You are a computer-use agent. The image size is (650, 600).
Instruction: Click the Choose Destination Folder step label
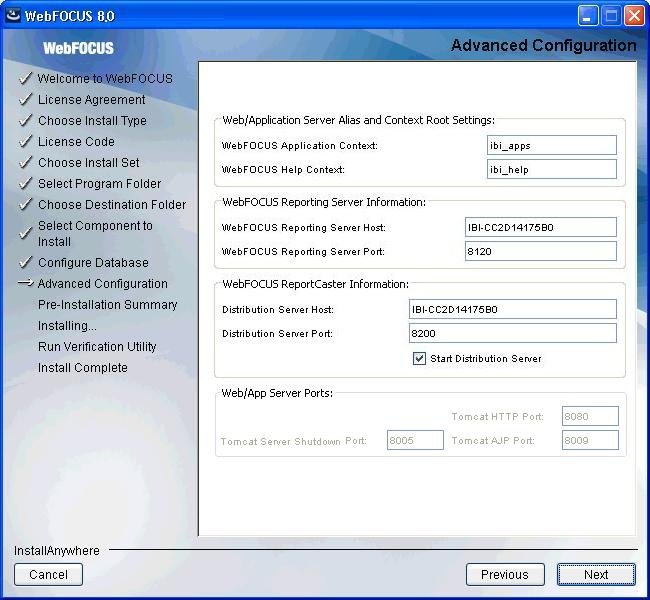(112, 204)
